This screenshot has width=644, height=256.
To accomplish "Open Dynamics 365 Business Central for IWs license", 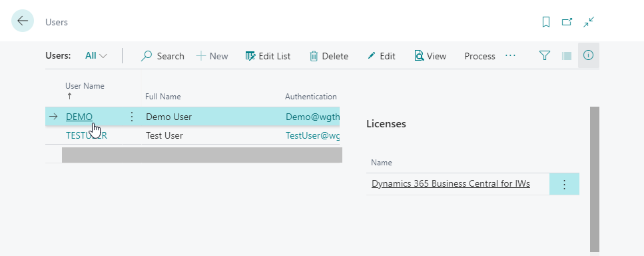I will (x=451, y=184).
